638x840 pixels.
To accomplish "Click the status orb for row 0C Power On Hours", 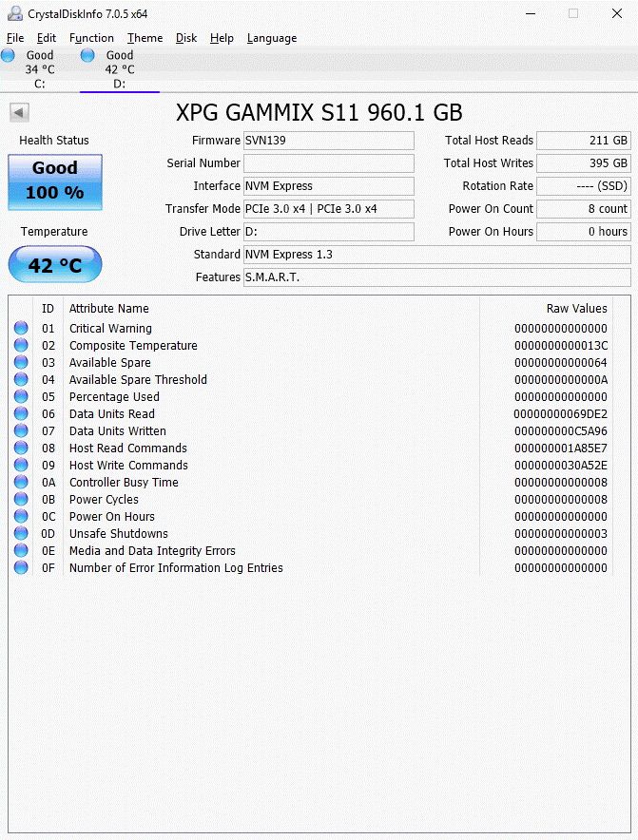I will click(x=21, y=516).
